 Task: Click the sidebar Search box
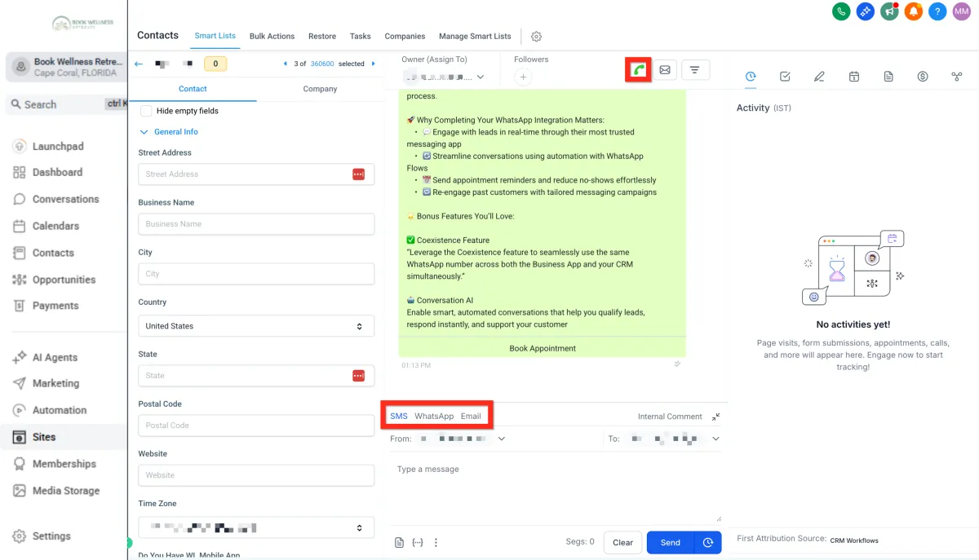tap(65, 104)
